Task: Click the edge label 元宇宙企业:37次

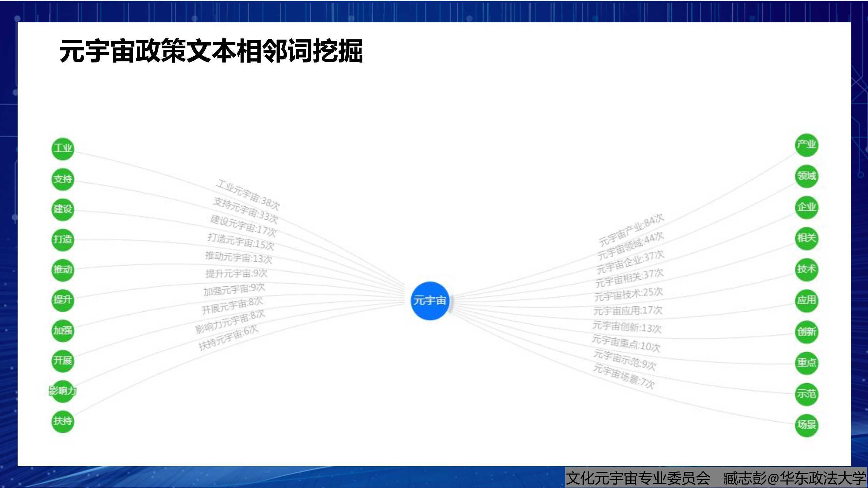Action: coord(630,262)
